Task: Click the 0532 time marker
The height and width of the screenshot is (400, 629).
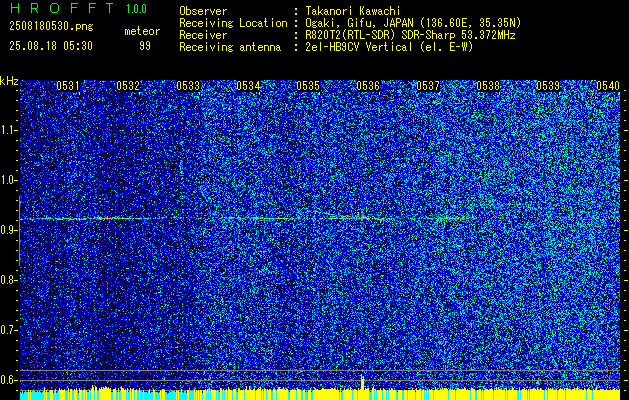Action: point(128,86)
